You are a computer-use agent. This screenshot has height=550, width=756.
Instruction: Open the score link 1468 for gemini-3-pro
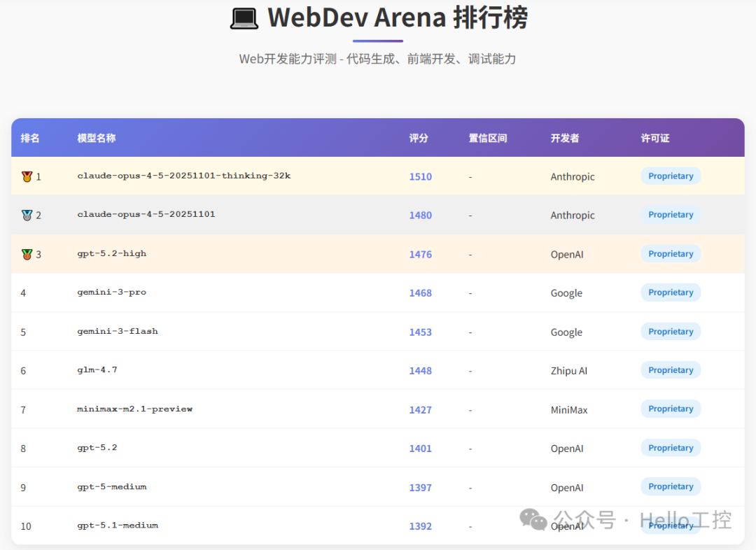click(x=420, y=293)
